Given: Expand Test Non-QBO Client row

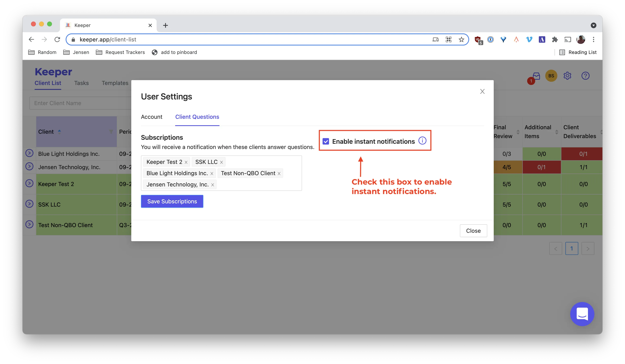Looking at the screenshot, I should [x=29, y=224].
